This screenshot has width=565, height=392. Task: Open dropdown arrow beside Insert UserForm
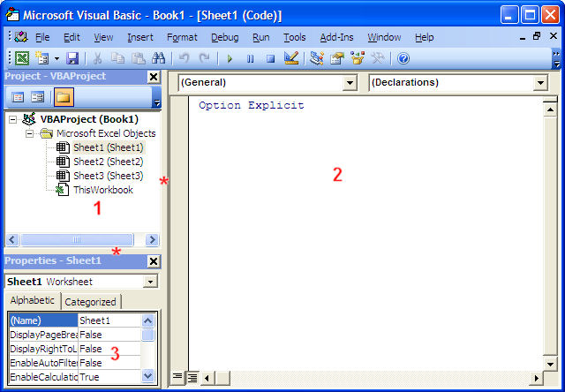pos(56,58)
